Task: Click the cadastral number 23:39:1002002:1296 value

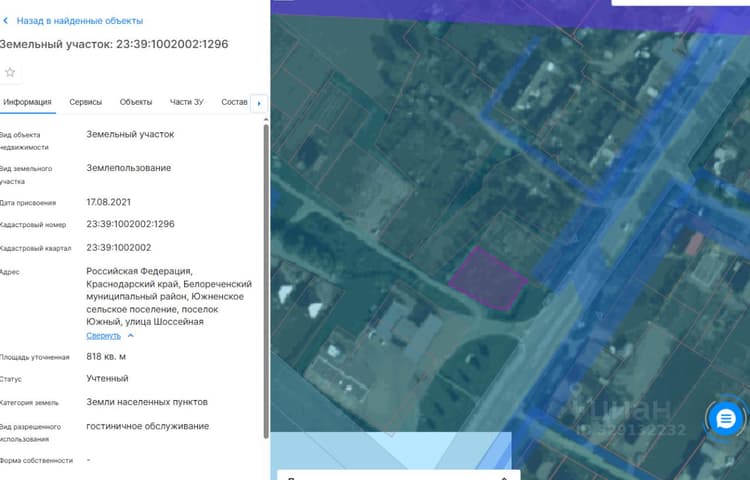Action: click(130, 224)
